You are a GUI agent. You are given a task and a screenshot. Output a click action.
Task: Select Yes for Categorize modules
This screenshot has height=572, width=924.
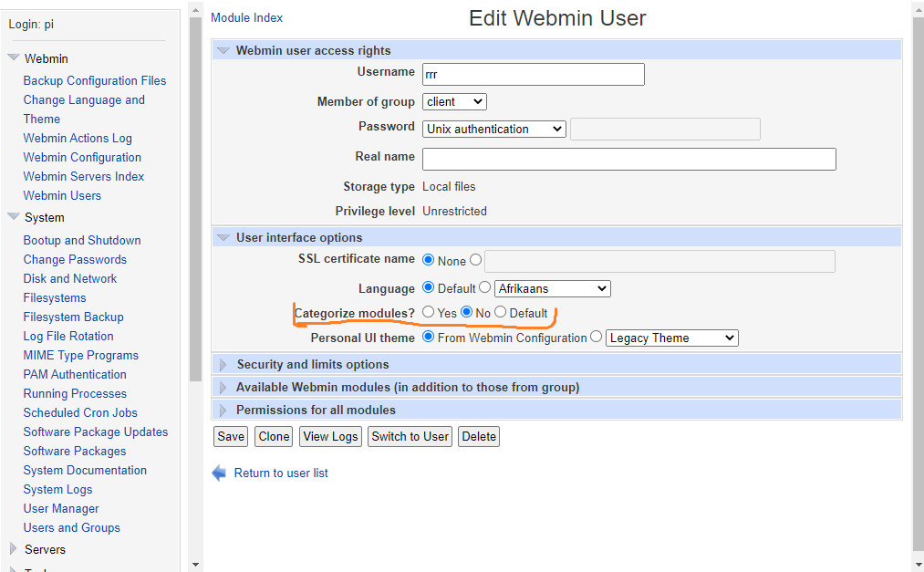coord(428,313)
